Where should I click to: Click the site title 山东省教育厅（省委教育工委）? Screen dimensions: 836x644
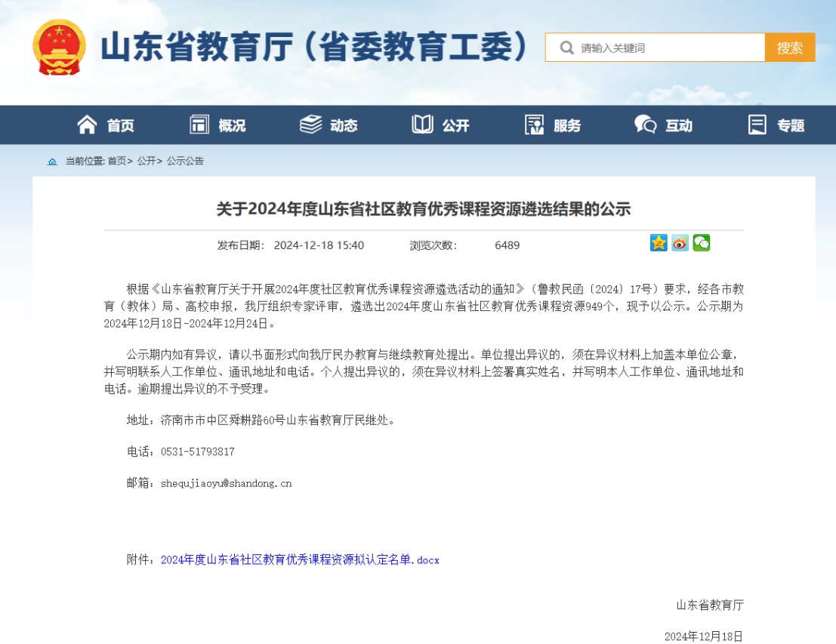pos(315,47)
